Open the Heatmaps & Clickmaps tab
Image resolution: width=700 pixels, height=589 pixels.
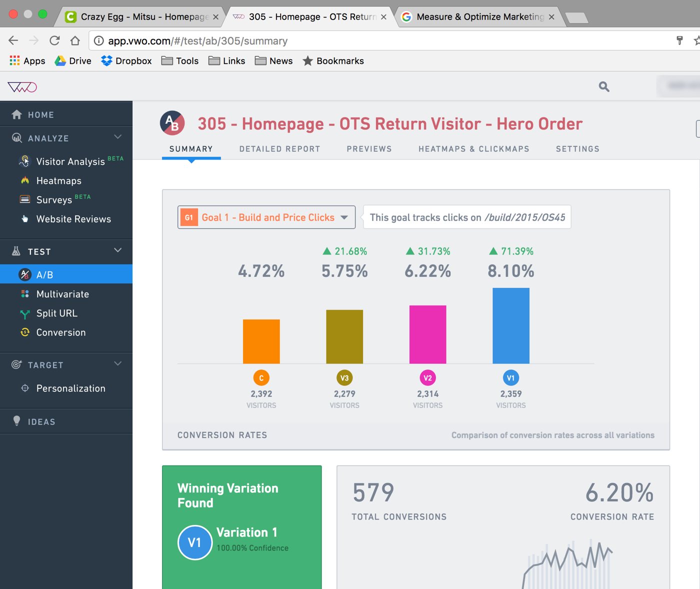pyautogui.click(x=474, y=149)
